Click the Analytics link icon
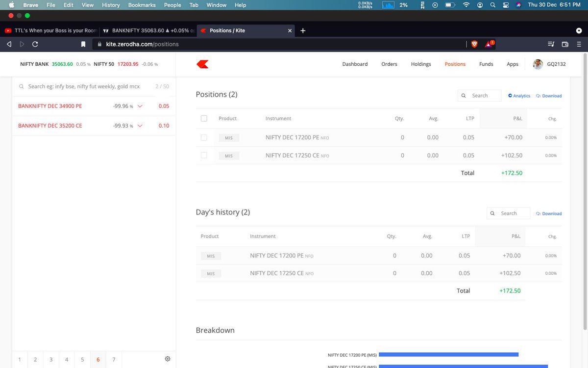588x368 pixels. pos(510,96)
